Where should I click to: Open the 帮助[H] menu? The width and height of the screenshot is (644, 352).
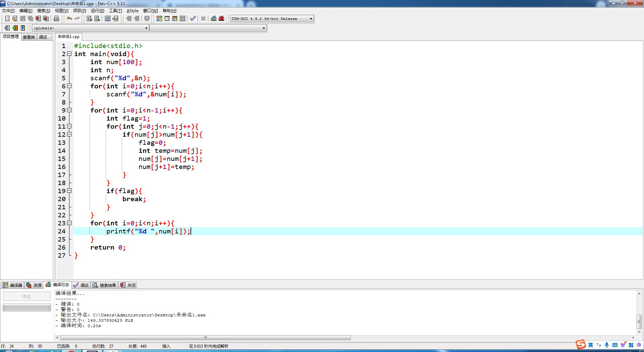coord(169,11)
